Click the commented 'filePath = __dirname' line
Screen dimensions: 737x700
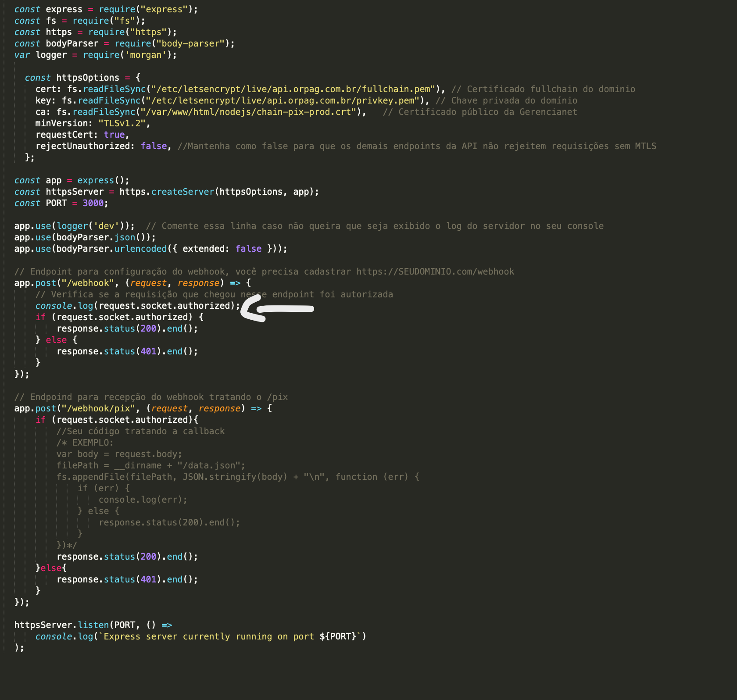click(x=150, y=465)
